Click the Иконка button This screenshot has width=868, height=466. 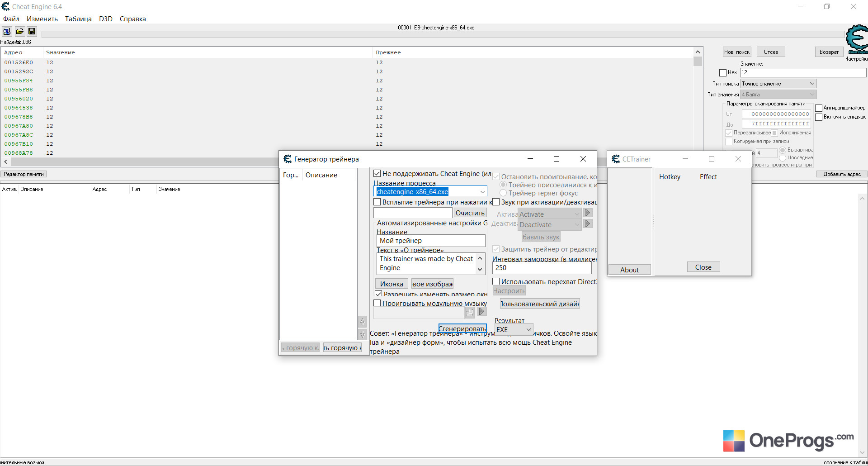pyautogui.click(x=392, y=284)
